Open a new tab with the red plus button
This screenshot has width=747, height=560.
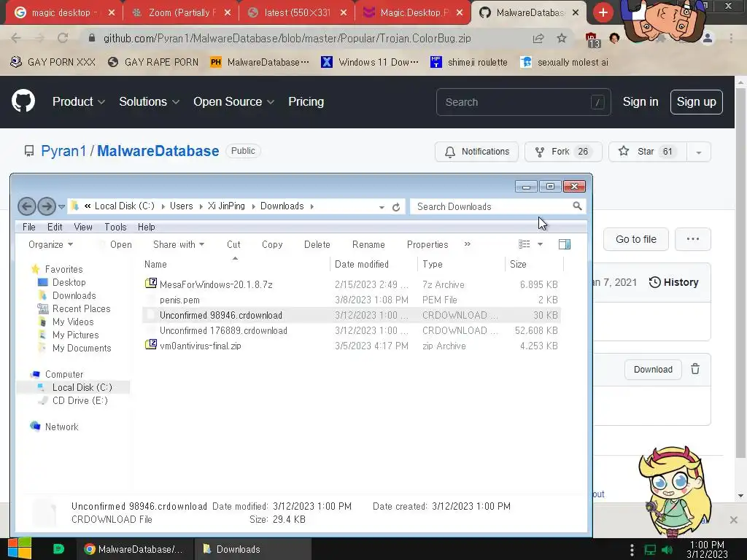tap(603, 12)
